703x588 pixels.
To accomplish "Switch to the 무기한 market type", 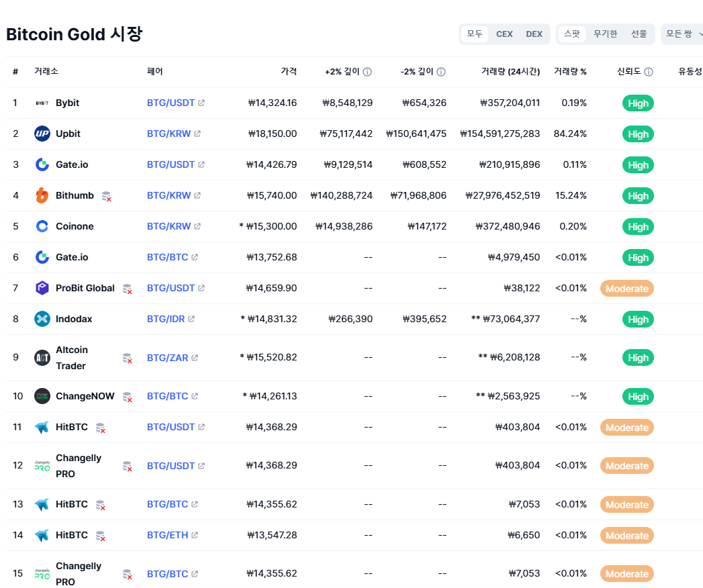I will point(605,34).
